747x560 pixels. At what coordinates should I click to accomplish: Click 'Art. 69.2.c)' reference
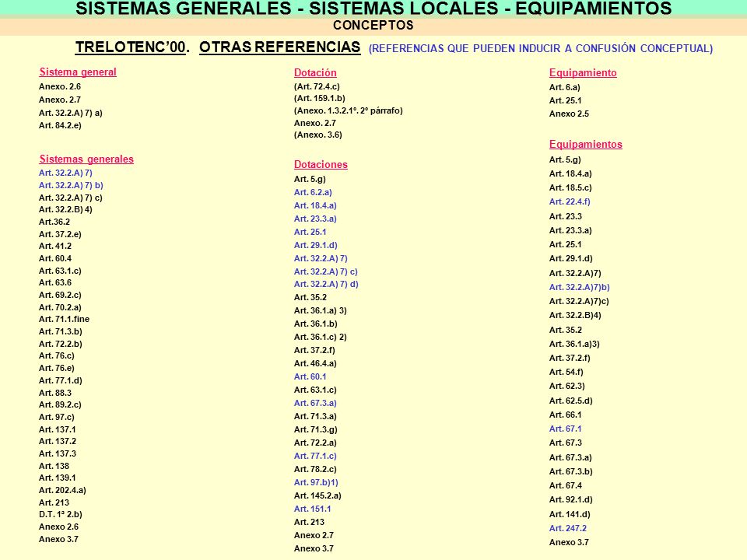coord(60,295)
